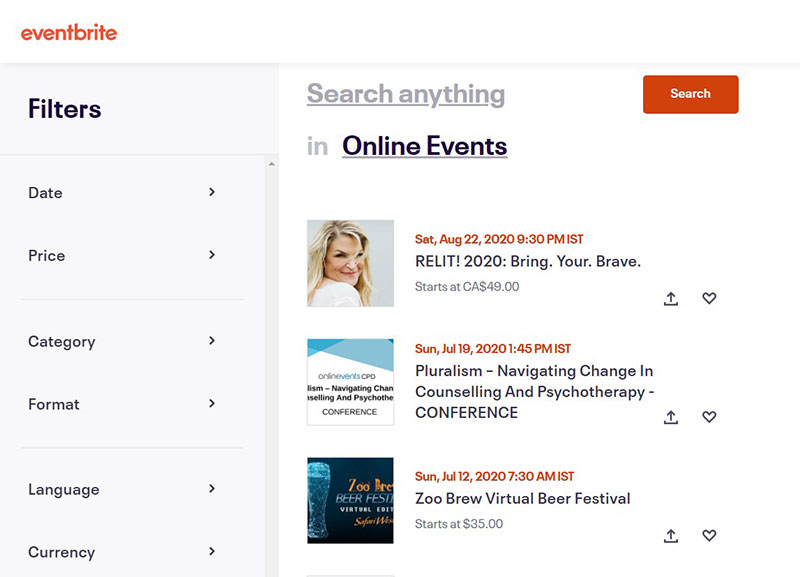Click the orange Search button
The image size is (800, 577).
coord(690,94)
